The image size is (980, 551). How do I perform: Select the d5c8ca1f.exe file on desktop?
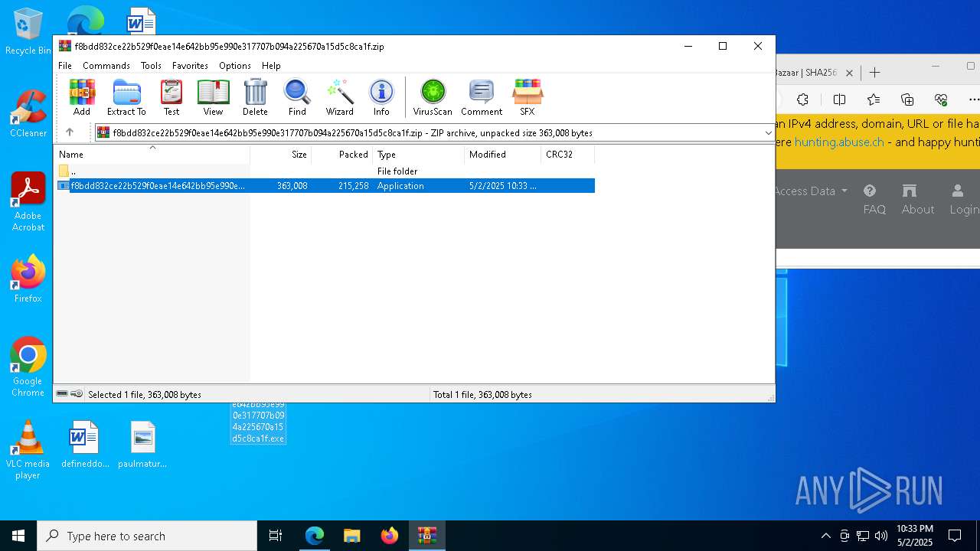coord(258,422)
